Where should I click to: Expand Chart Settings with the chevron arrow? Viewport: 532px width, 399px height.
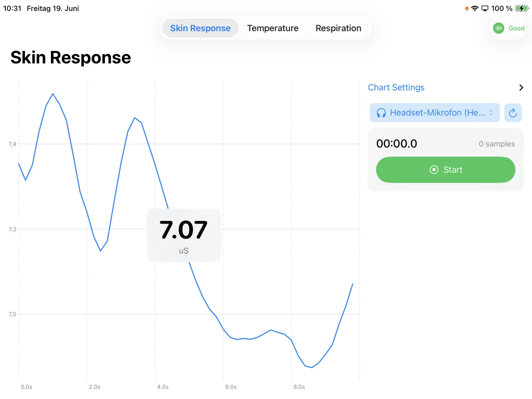point(521,87)
